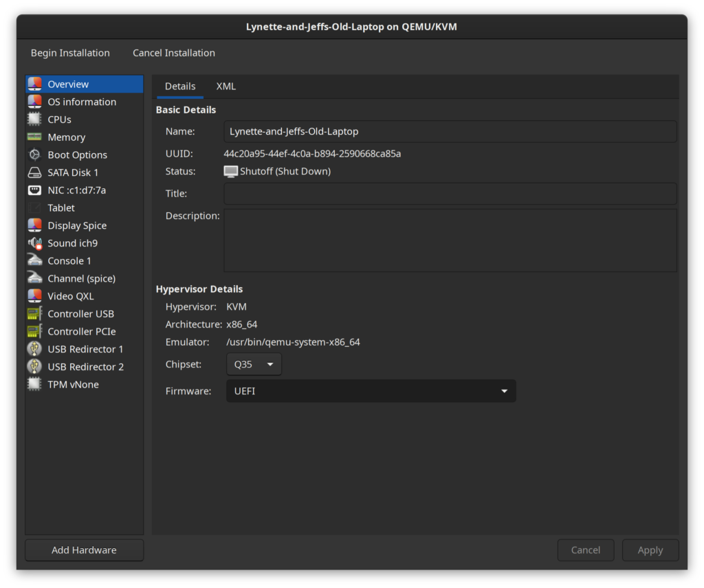Select the SATA Disk 1 drive icon

coord(34,172)
